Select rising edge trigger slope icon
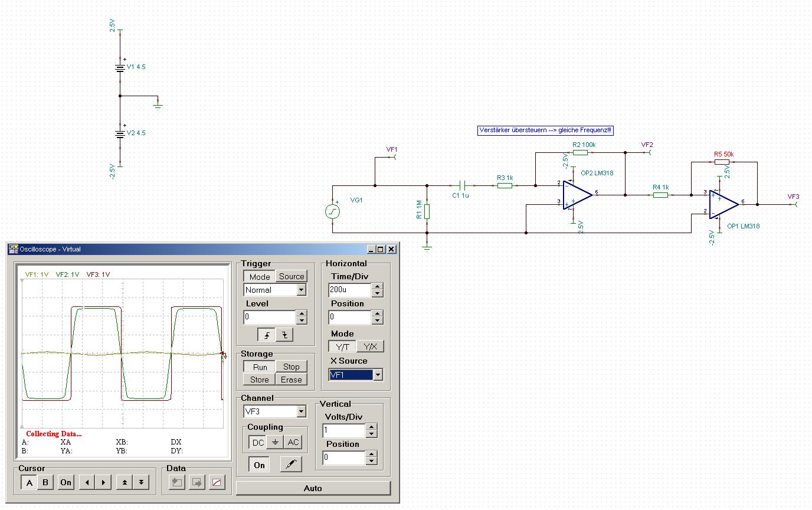812x510 pixels. pos(267,335)
